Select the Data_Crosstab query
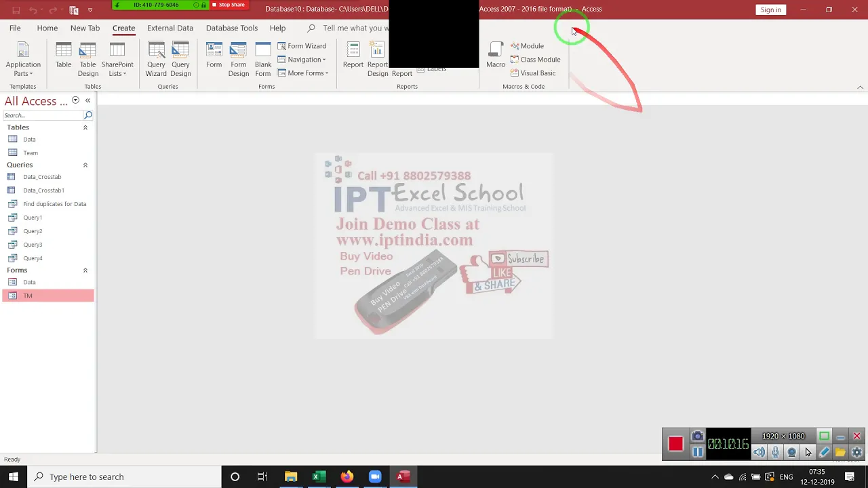The height and width of the screenshot is (488, 868). coord(47,177)
